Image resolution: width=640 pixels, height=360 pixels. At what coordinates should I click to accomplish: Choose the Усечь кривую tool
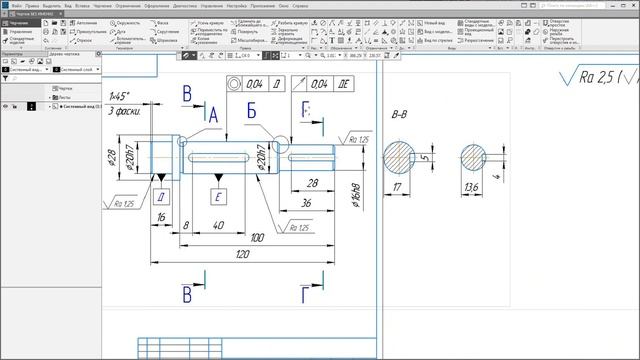207,23
